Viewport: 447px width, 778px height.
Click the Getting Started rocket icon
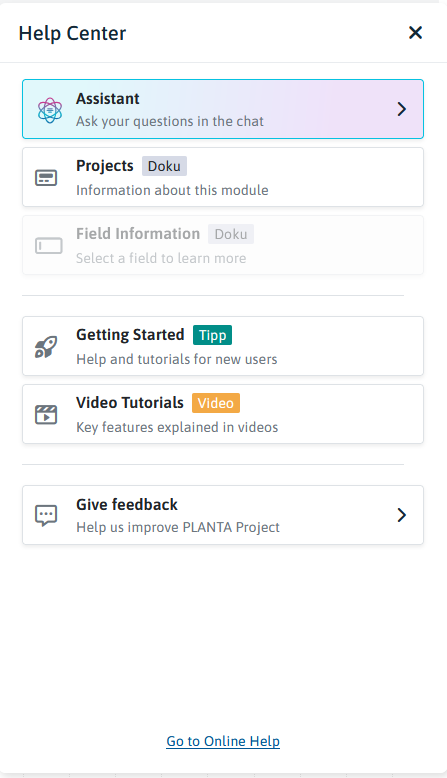tap(46, 346)
